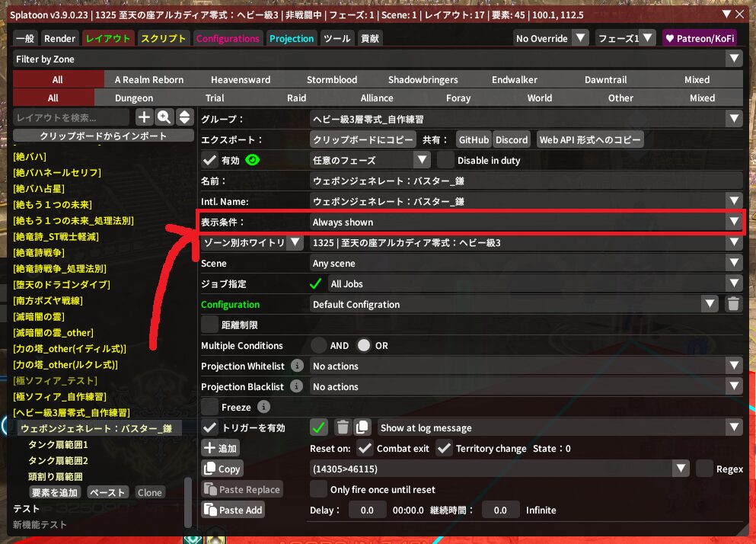Click the green eye icon next to 有効
This screenshot has height=544, width=756.
tap(252, 160)
